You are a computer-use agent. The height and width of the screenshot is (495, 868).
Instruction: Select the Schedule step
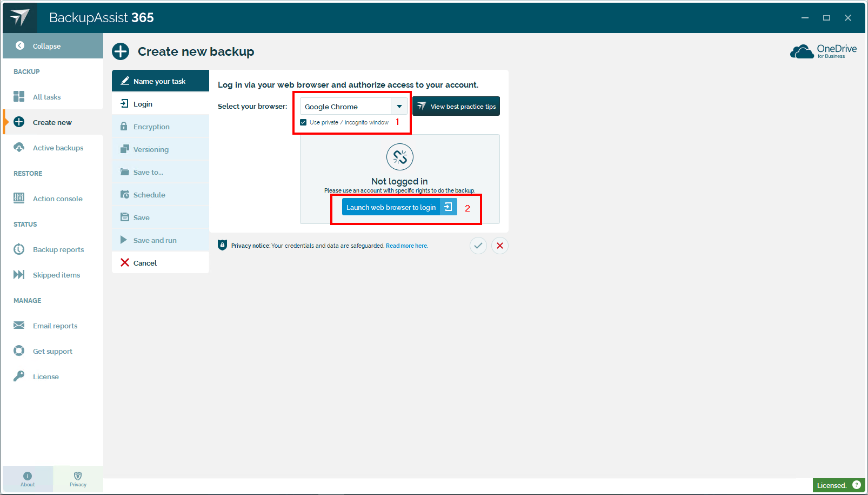point(161,195)
